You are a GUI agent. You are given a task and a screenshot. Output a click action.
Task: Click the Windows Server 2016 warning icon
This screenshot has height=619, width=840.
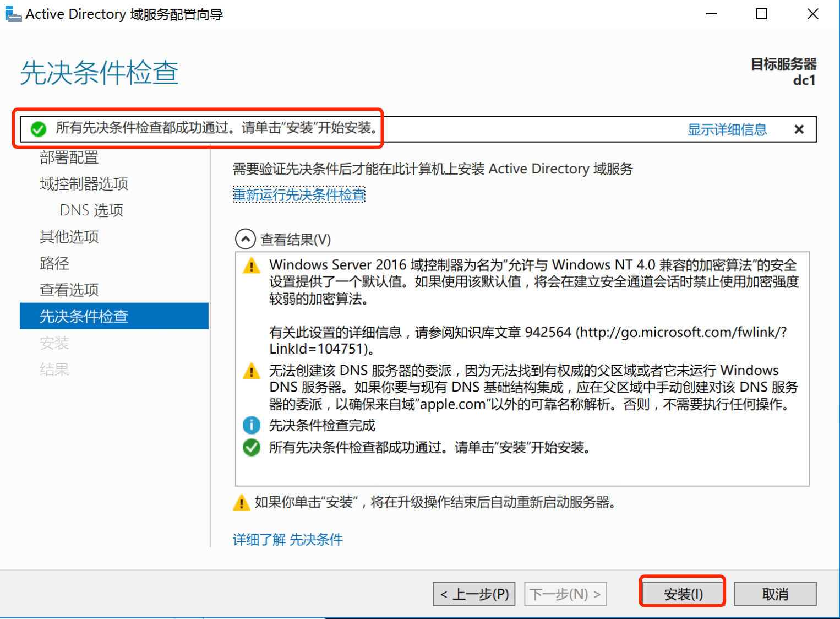coord(252,266)
